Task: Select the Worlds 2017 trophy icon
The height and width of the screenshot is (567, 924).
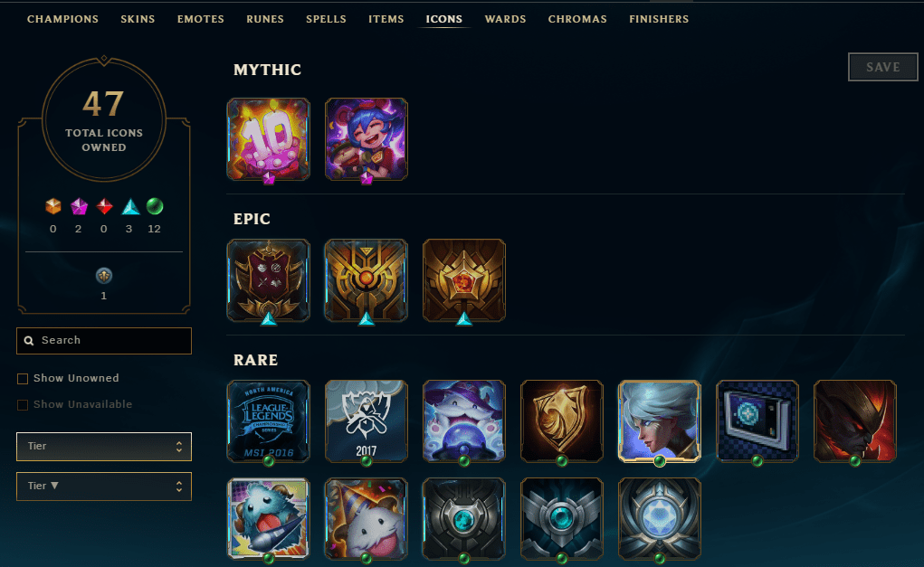Action: [366, 421]
